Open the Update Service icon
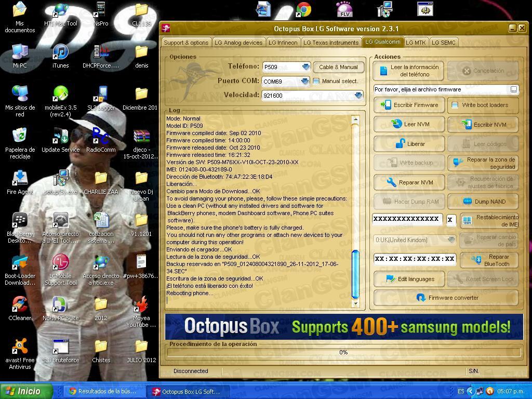Viewport: 532px width, 399px height. pyautogui.click(x=60, y=140)
